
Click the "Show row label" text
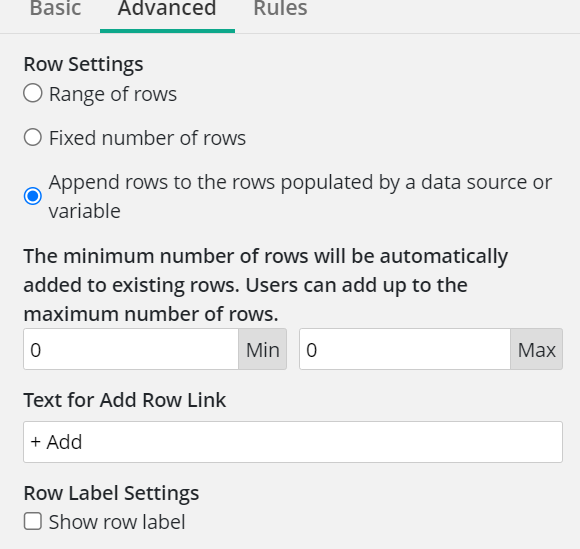117,522
